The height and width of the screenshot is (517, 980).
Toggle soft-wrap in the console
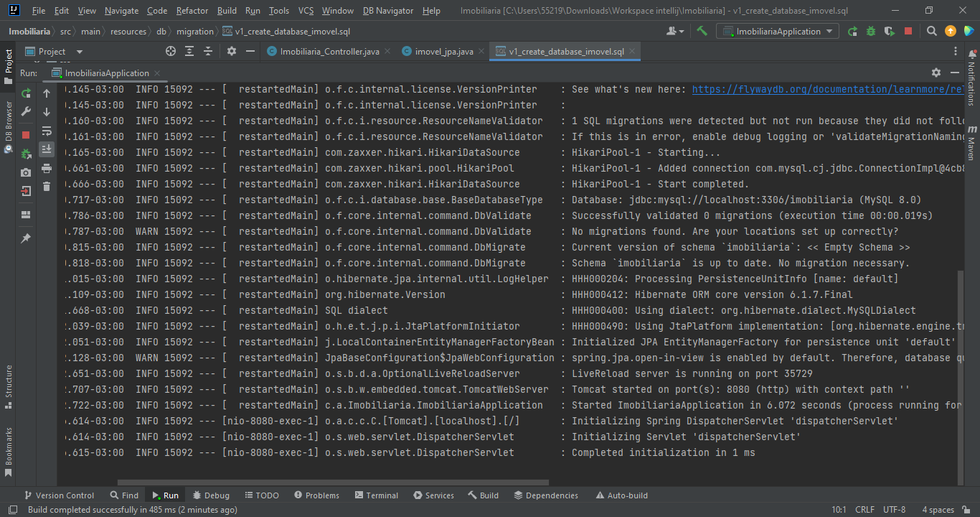tap(47, 131)
